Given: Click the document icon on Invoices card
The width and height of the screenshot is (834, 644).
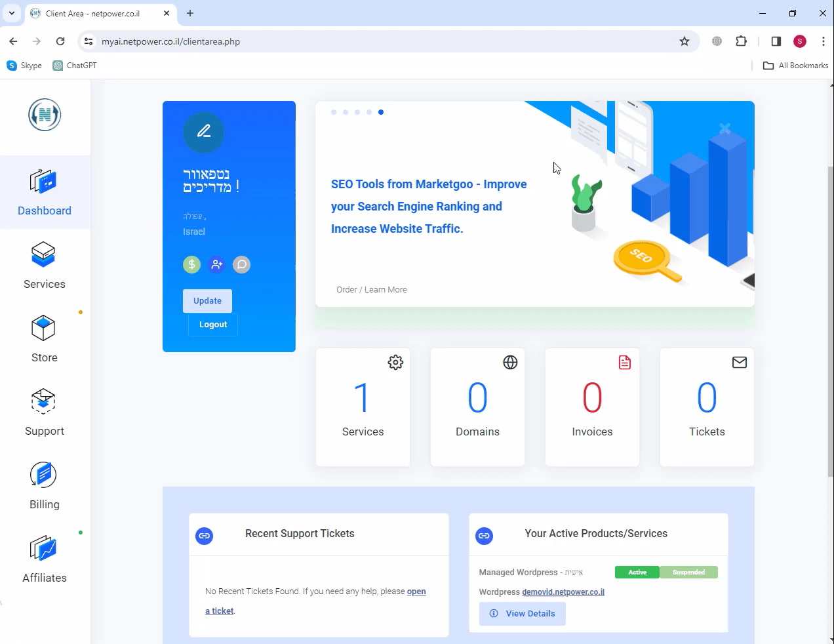Looking at the screenshot, I should coord(625,363).
